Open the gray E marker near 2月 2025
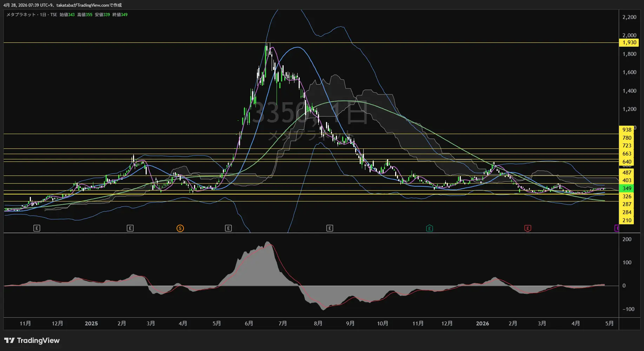Screen dimensions: 644x351 [x=130, y=229]
